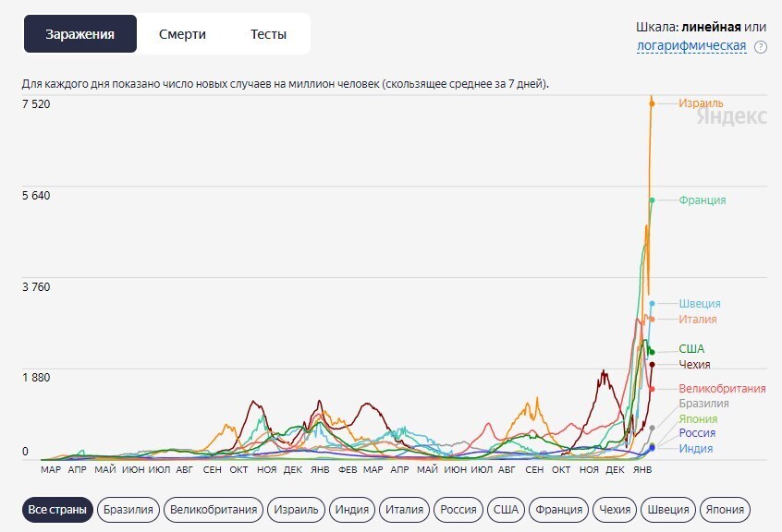Filter chart by Бразилия

coord(128,509)
